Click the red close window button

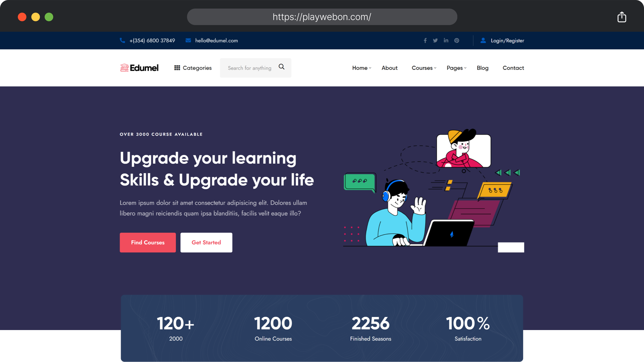point(22,17)
